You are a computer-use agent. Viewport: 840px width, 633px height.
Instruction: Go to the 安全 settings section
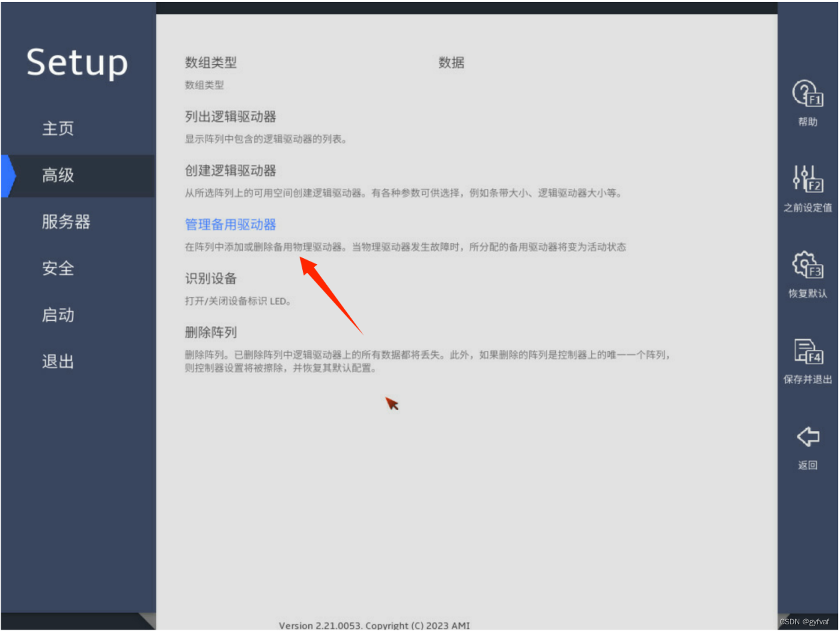58,269
